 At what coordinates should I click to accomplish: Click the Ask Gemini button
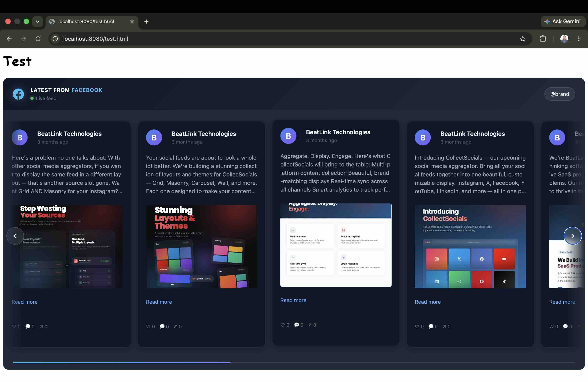563,21
